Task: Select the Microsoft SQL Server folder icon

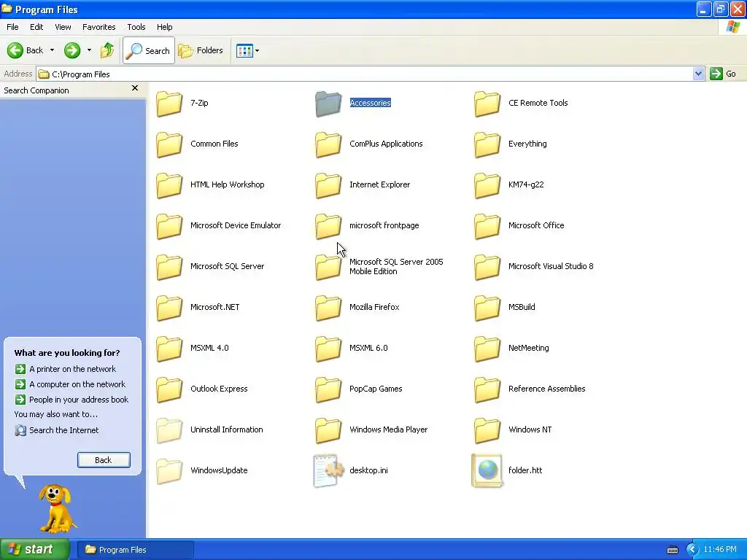Action: [x=169, y=267]
